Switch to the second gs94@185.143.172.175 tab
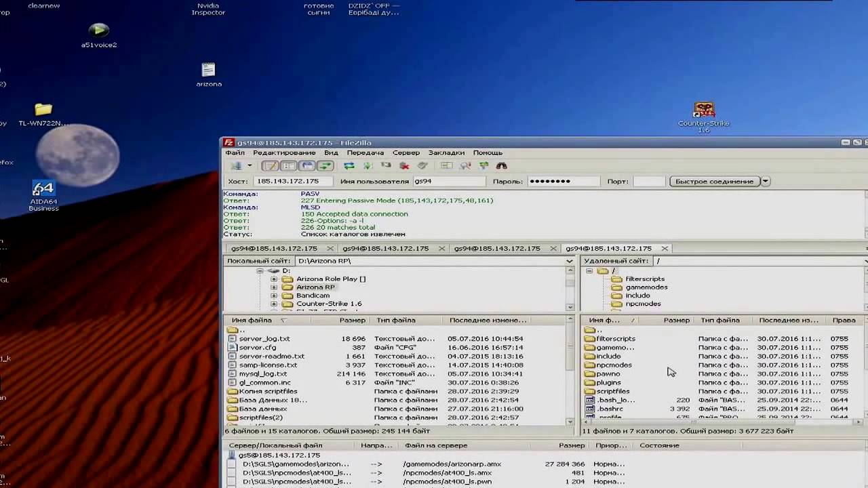The image size is (868, 488). click(385, 249)
